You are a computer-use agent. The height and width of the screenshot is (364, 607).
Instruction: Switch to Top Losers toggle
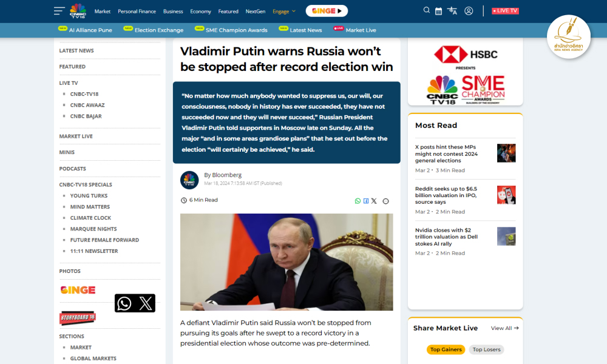point(486,349)
